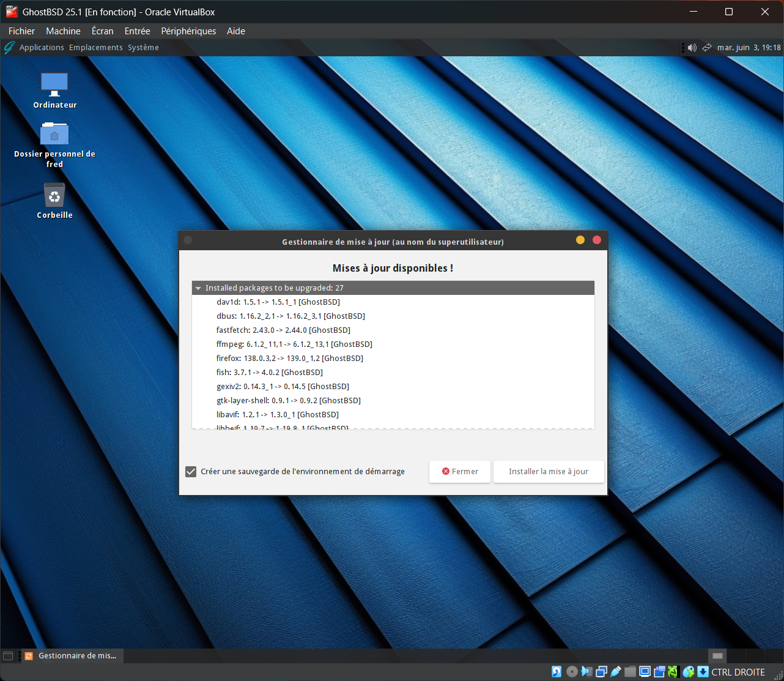Click VirtualBox network adapters status icon
Screen dimensions: 784x681
(x=601, y=672)
